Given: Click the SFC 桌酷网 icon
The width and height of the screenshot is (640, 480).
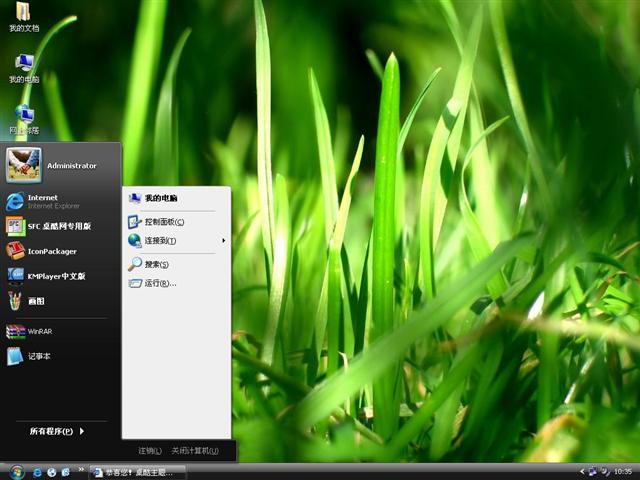Looking at the screenshot, I should click(16, 226).
